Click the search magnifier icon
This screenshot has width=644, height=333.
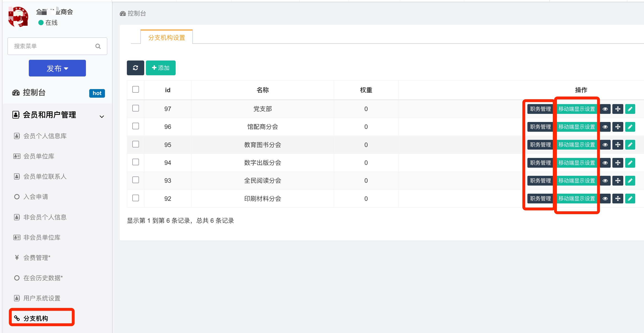[x=98, y=46]
